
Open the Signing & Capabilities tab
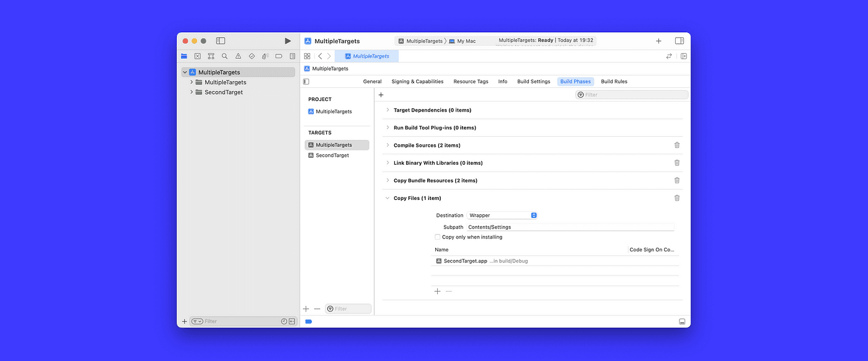click(417, 81)
